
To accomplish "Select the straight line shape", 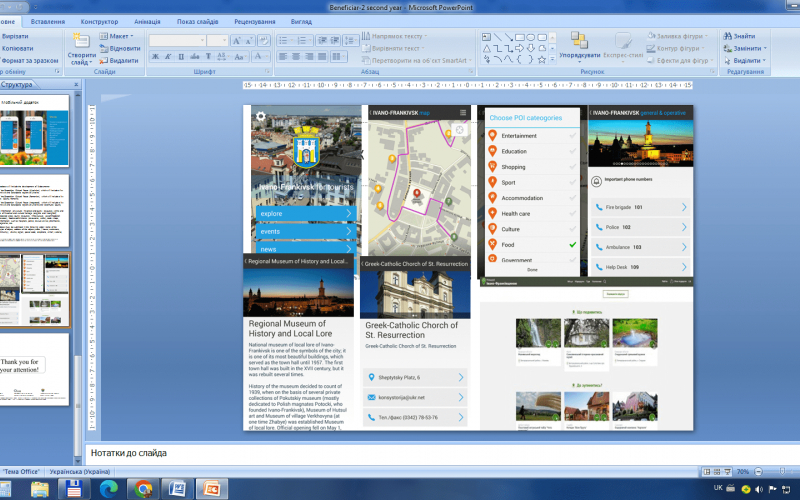I will click(497, 37).
